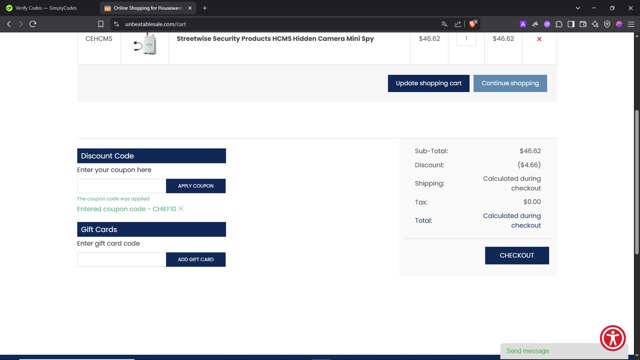The image size is (640, 360).
Task: Open Brave Shields lion icon
Action: (x=473, y=24)
